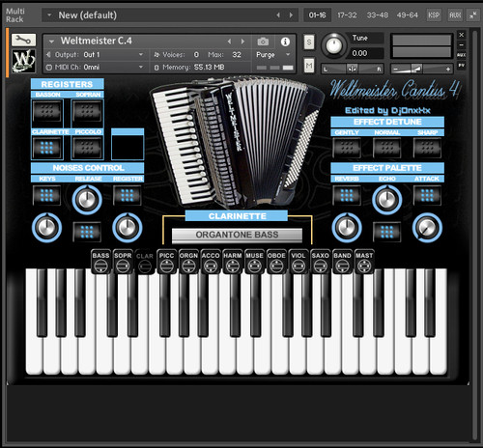Viewport: 483px width, 448px height.
Task: Open the KSP script editor icon
Action: (x=434, y=15)
